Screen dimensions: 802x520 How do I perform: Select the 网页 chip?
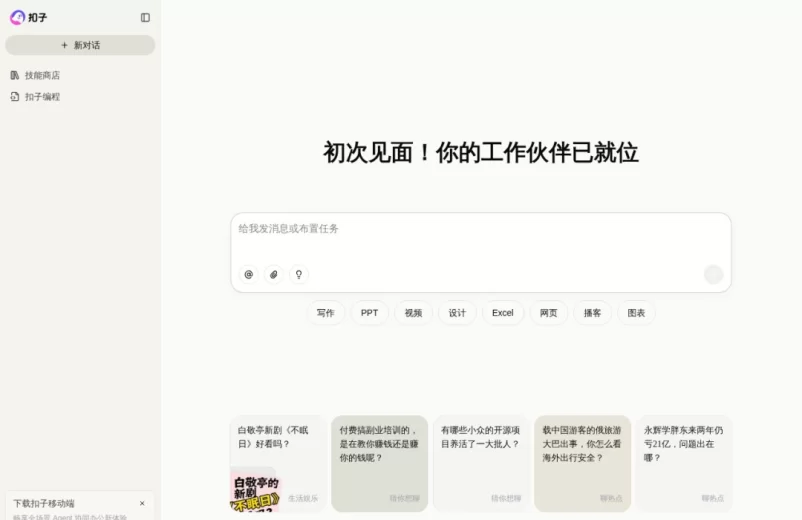click(548, 313)
